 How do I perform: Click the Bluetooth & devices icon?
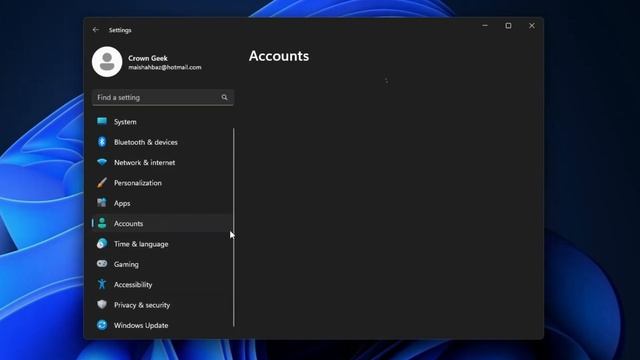(102, 142)
